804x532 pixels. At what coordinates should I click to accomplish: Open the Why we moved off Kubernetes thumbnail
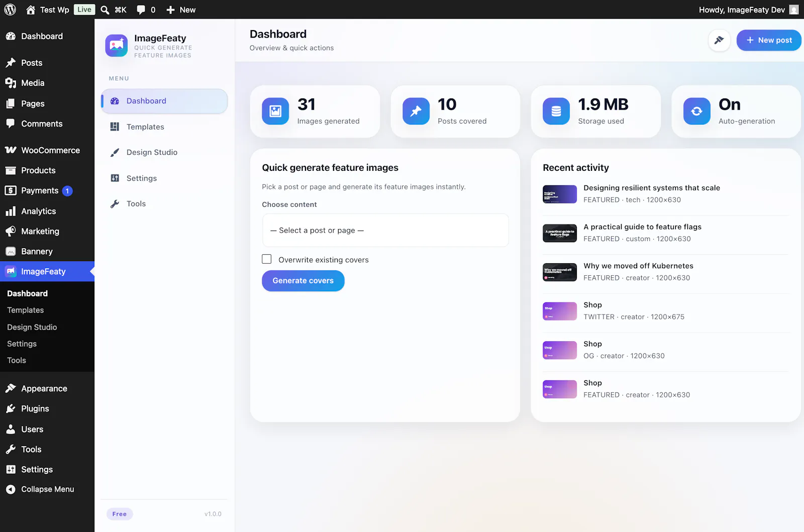click(560, 272)
